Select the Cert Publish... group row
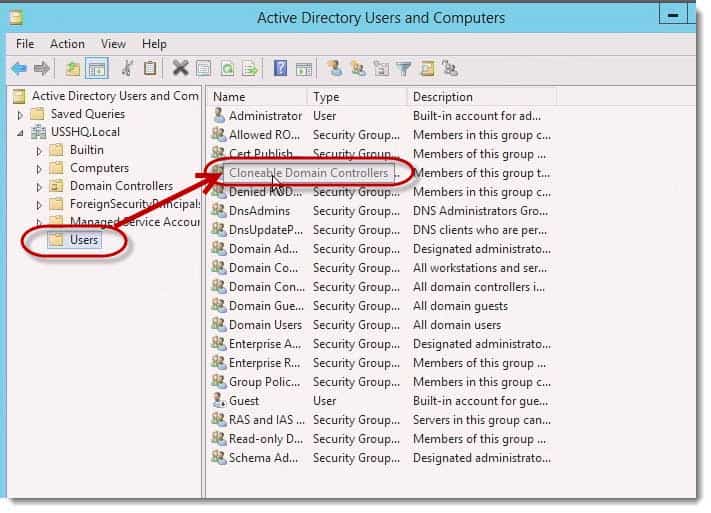 tap(381, 154)
